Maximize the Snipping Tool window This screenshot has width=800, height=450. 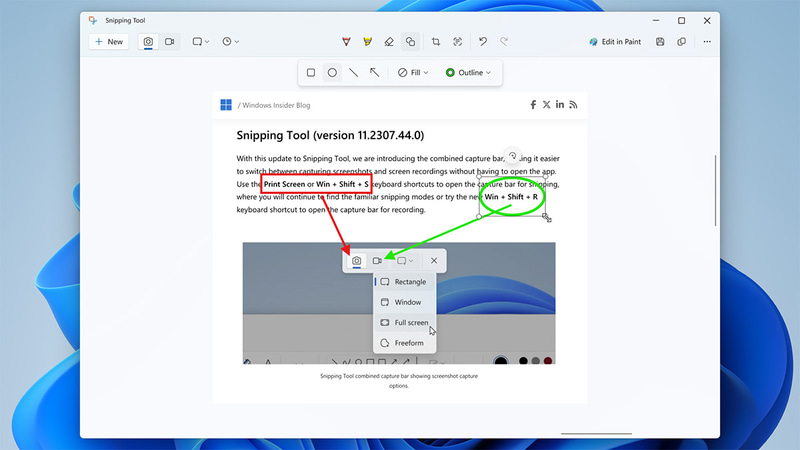pyautogui.click(x=682, y=20)
